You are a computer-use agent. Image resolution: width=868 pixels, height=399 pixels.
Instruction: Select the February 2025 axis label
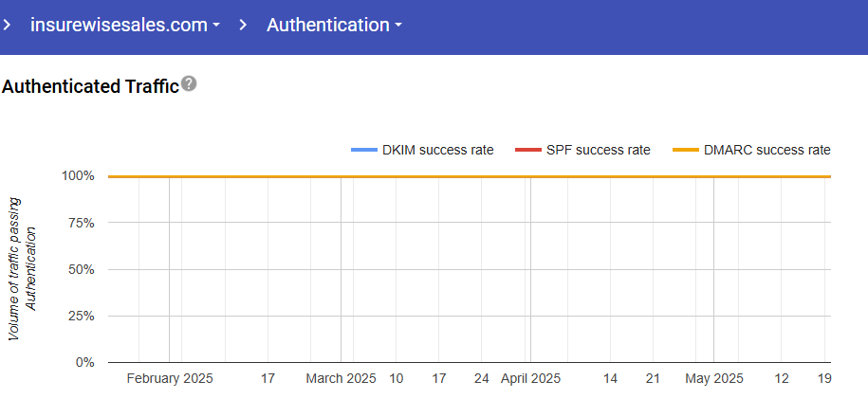click(x=170, y=378)
